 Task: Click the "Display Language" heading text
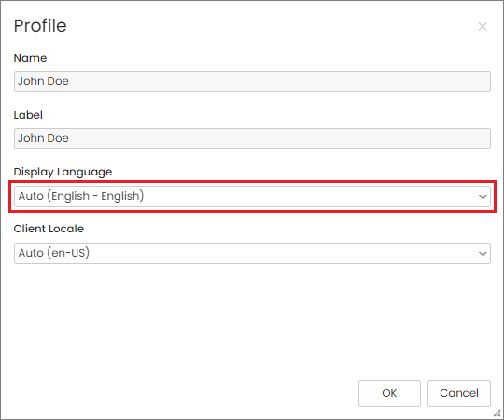pyautogui.click(x=63, y=172)
